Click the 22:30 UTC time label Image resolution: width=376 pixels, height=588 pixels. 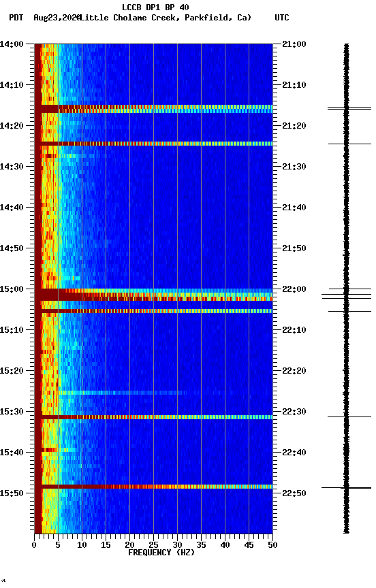(x=294, y=412)
